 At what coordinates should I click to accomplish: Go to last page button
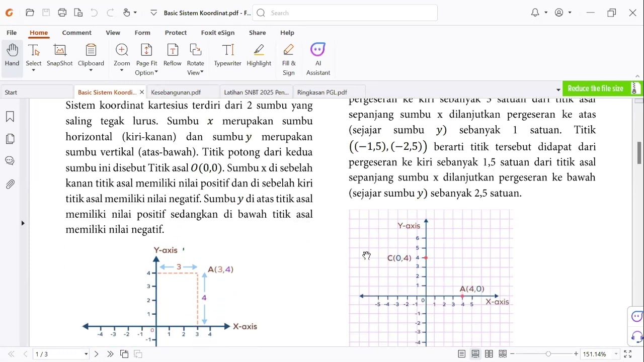pos(110,354)
